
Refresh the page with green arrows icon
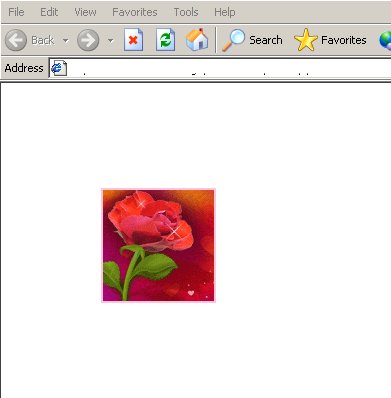coord(165,40)
